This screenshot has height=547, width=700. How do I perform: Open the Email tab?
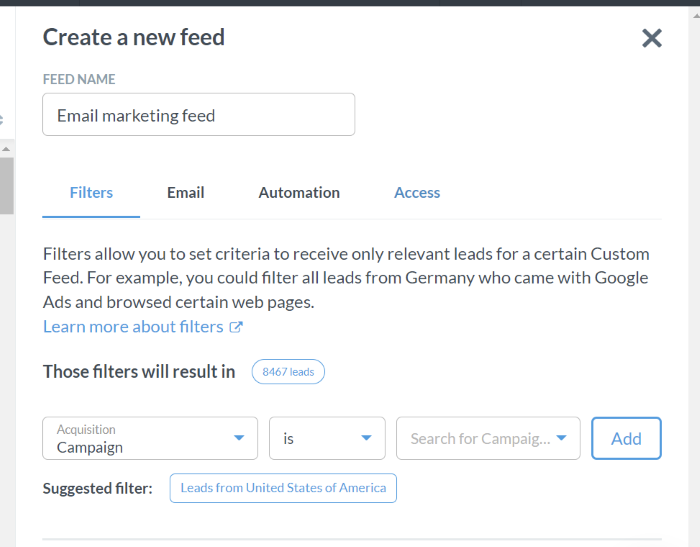(185, 193)
